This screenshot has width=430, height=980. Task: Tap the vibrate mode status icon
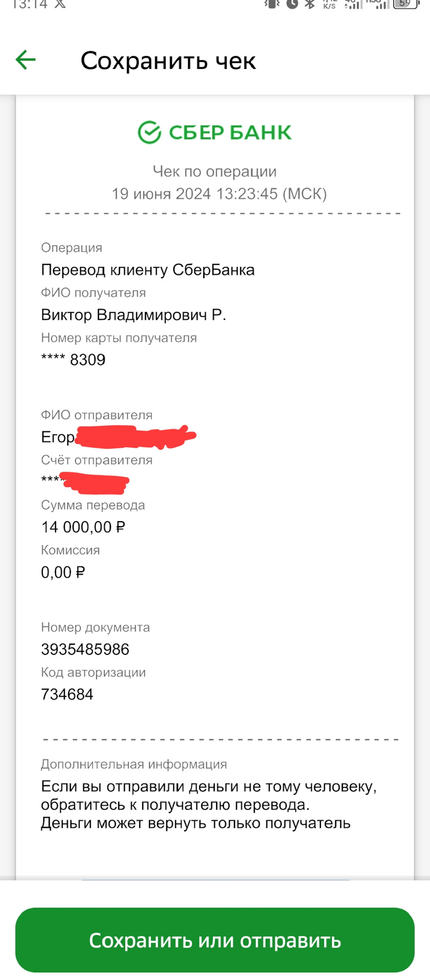coord(271,4)
